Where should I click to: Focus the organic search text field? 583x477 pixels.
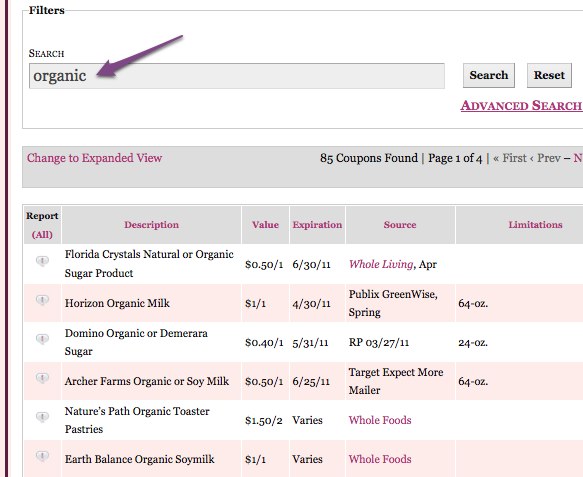(237, 76)
